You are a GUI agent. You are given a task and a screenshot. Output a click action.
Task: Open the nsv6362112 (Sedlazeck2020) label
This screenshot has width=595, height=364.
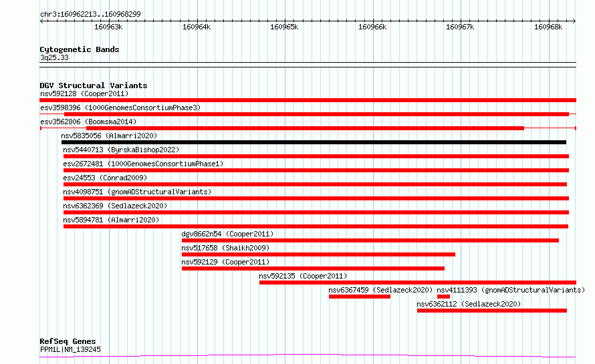pyautogui.click(x=469, y=304)
